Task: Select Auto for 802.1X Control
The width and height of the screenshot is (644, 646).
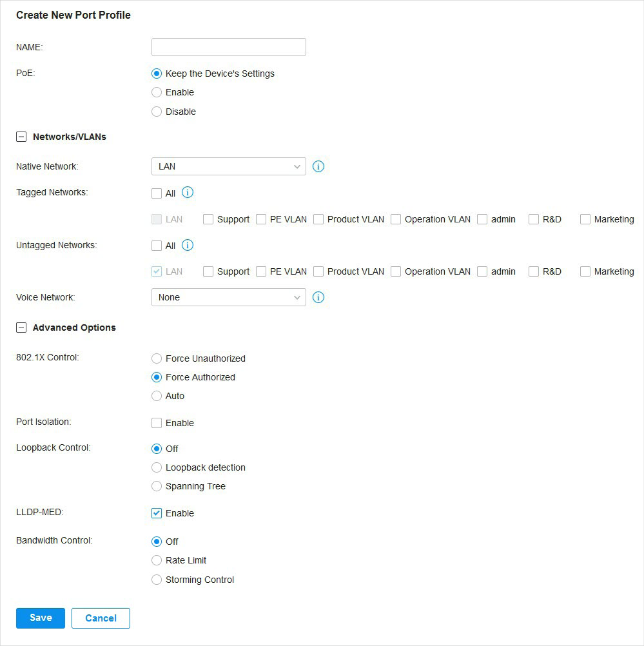Action: [x=157, y=396]
